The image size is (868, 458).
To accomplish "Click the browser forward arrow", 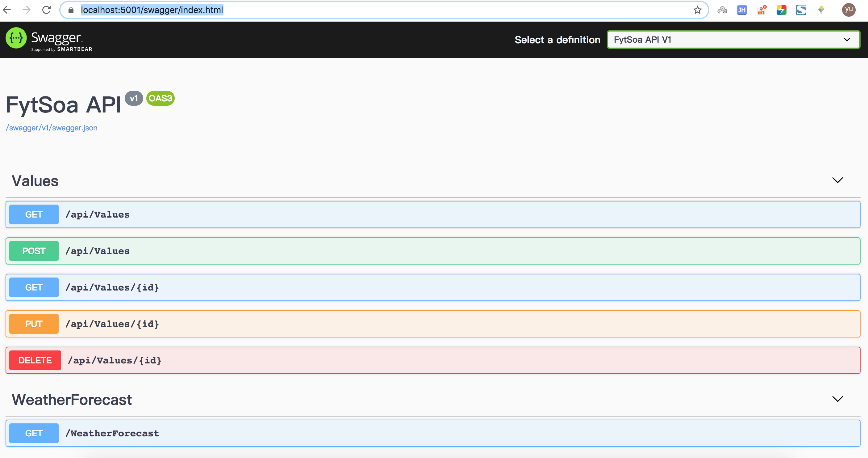I will coord(27,10).
